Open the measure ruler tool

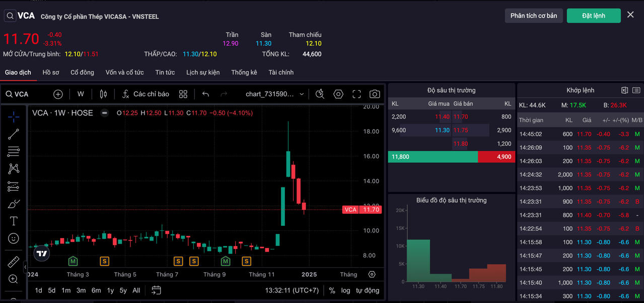pos(14,262)
